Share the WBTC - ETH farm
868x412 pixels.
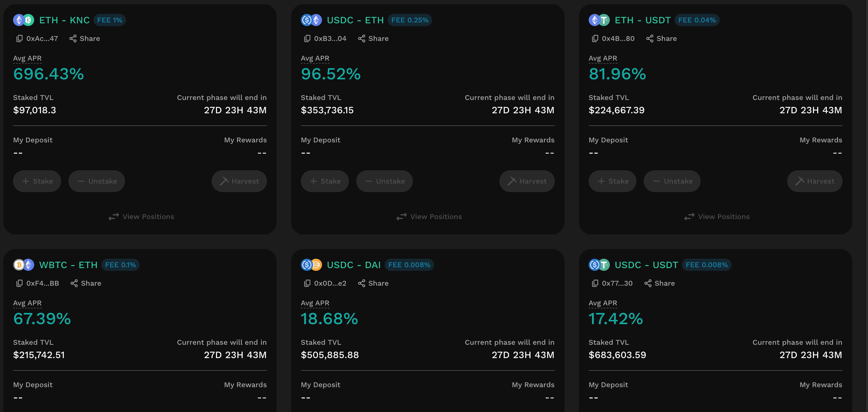click(86, 283)
